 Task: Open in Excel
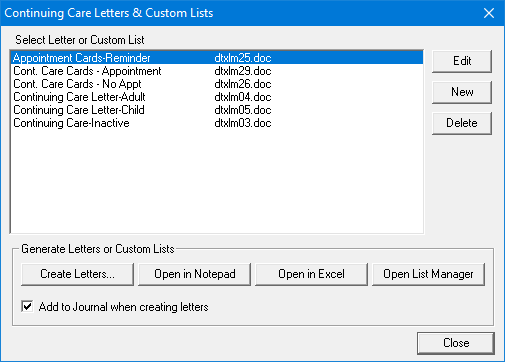[311, 274]
